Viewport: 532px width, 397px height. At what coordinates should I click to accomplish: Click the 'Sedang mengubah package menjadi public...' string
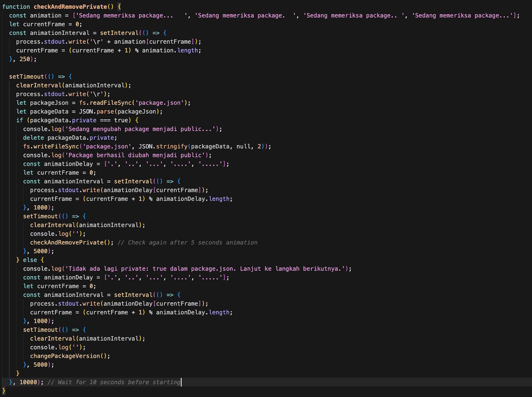point(141,129)
